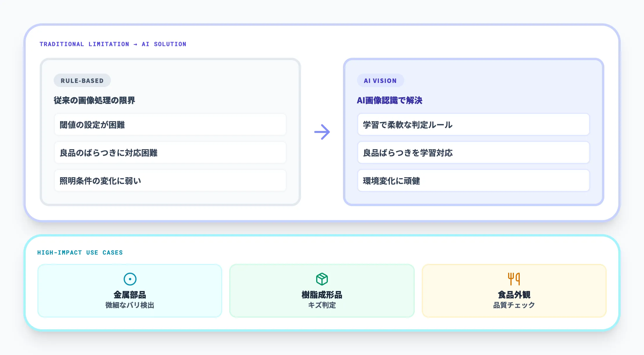Enable the 環境変化に頑健 option
This screenshot has width=644, height=355.
coord(474,181)
